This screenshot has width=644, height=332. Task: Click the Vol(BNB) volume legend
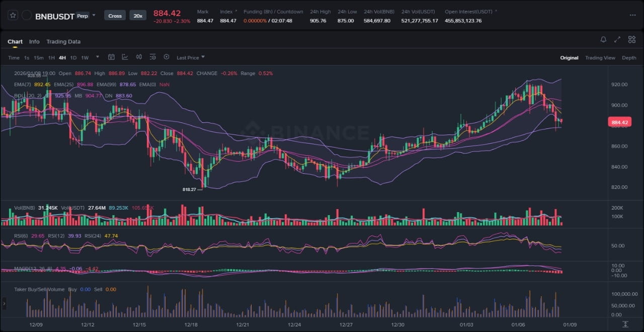click(x=25, y=208)
